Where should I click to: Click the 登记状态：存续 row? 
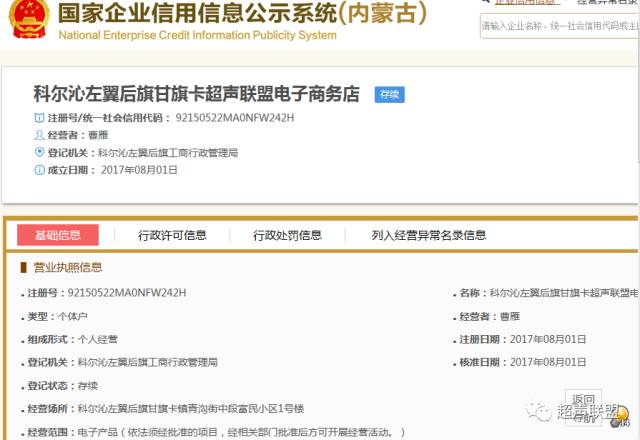pos(62,386)
